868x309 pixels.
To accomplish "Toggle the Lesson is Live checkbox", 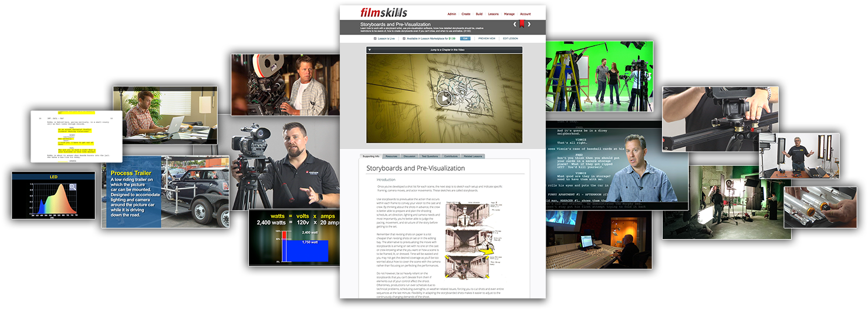I will coord(375,38).
